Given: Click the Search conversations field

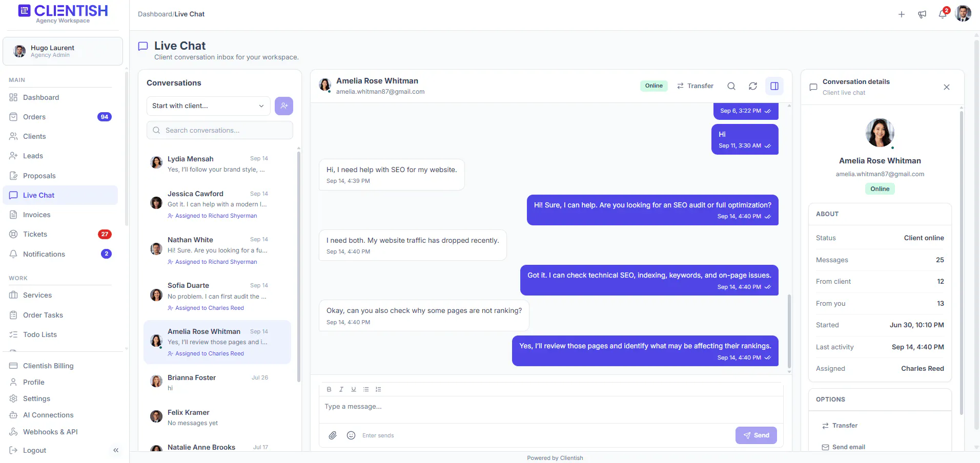Looking at the screenshot, I should 220,130.
